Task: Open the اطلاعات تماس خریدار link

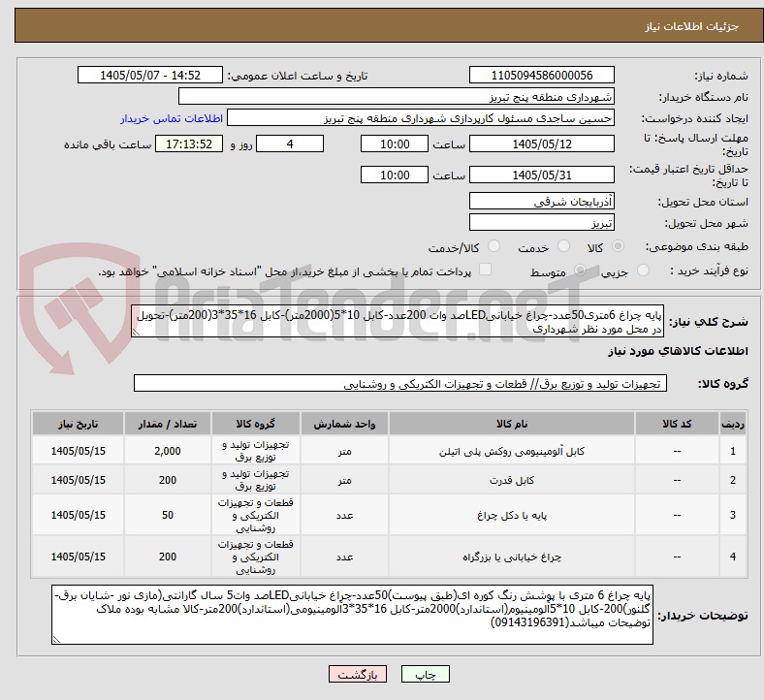Action: [x=172, y=118]
